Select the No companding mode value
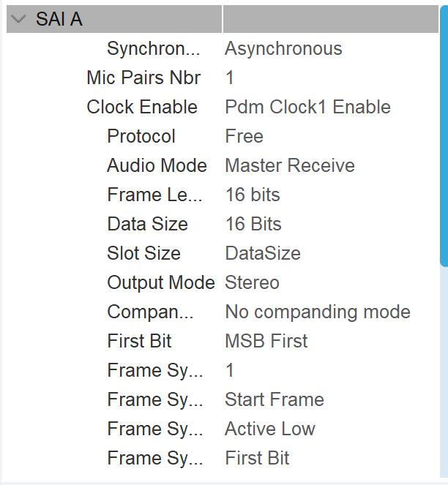The image size is (448, 485). 317,312
